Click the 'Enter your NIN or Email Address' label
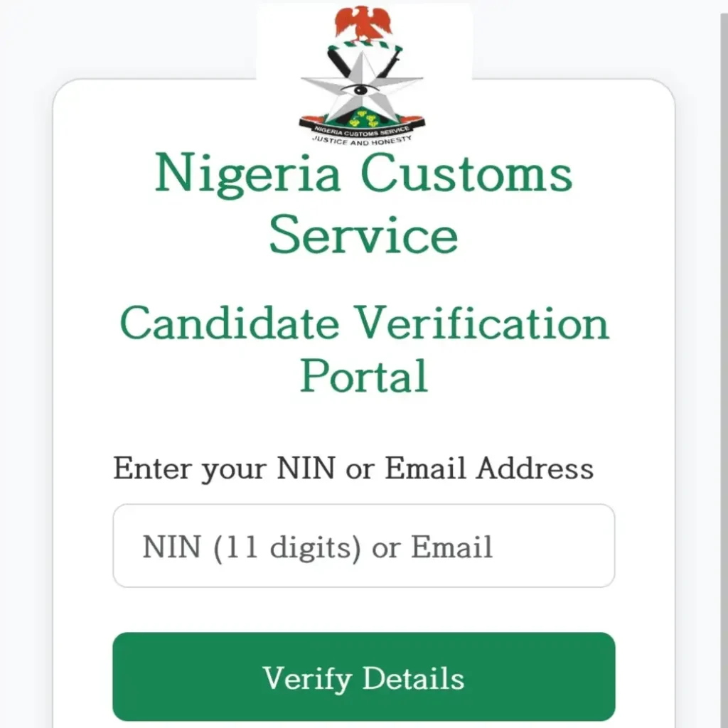Viewport: 728px width, 728px height. point(353,468)
